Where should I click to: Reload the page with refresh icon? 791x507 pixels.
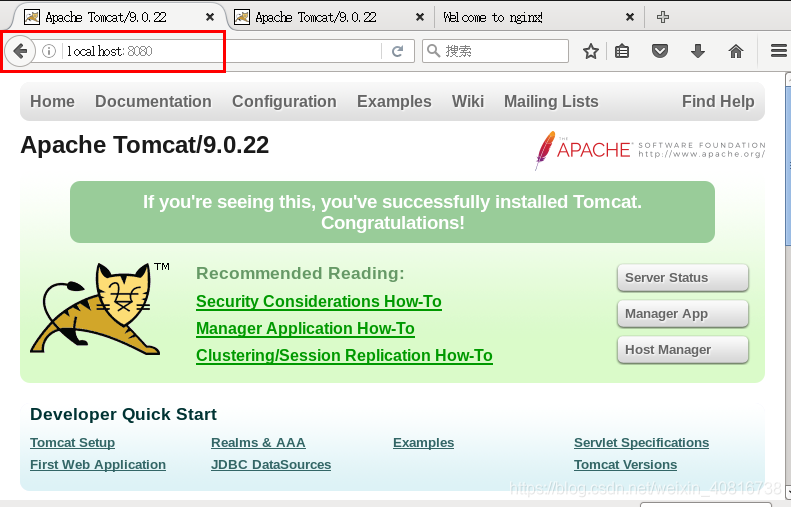[x=398, y=51]
